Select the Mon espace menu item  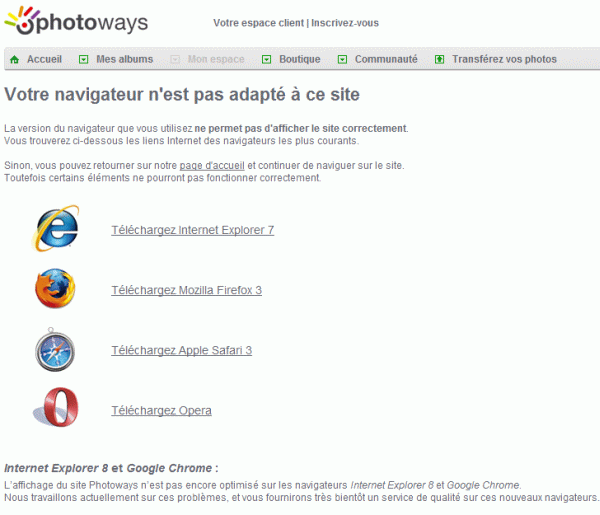216,59
